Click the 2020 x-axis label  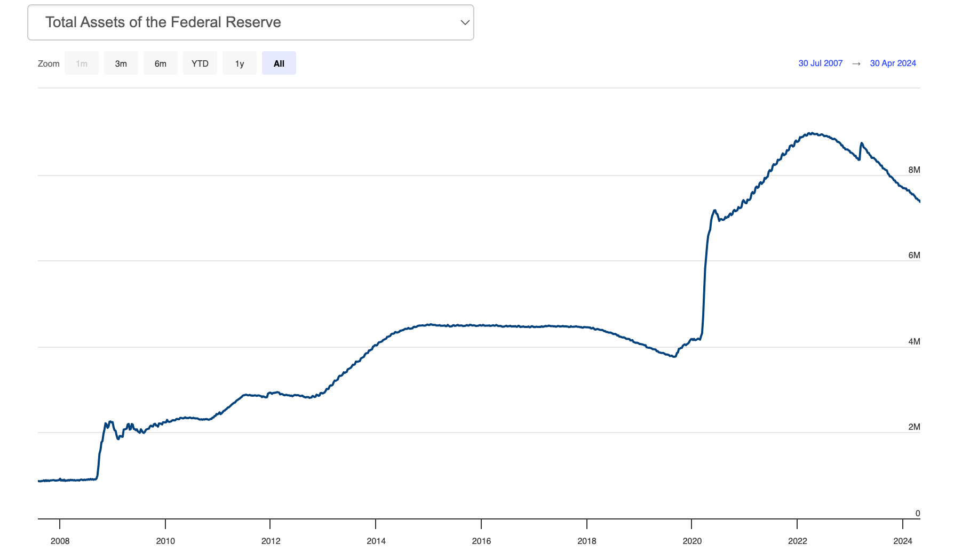click(692, 541)
